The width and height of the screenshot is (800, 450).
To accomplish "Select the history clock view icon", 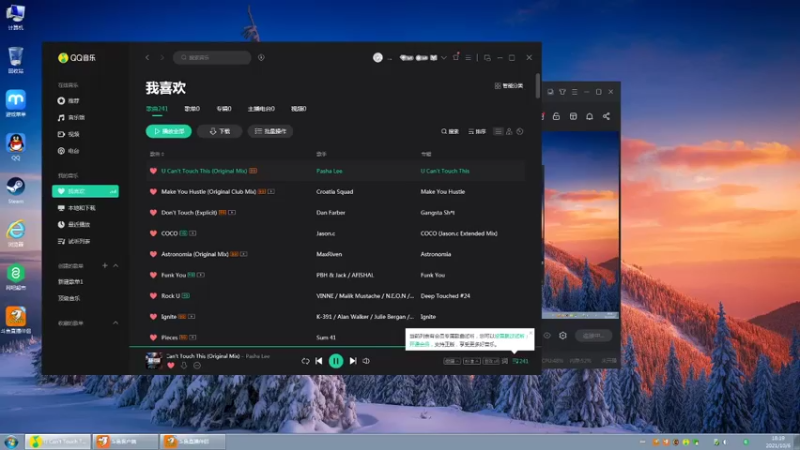I will coord(520,132).
